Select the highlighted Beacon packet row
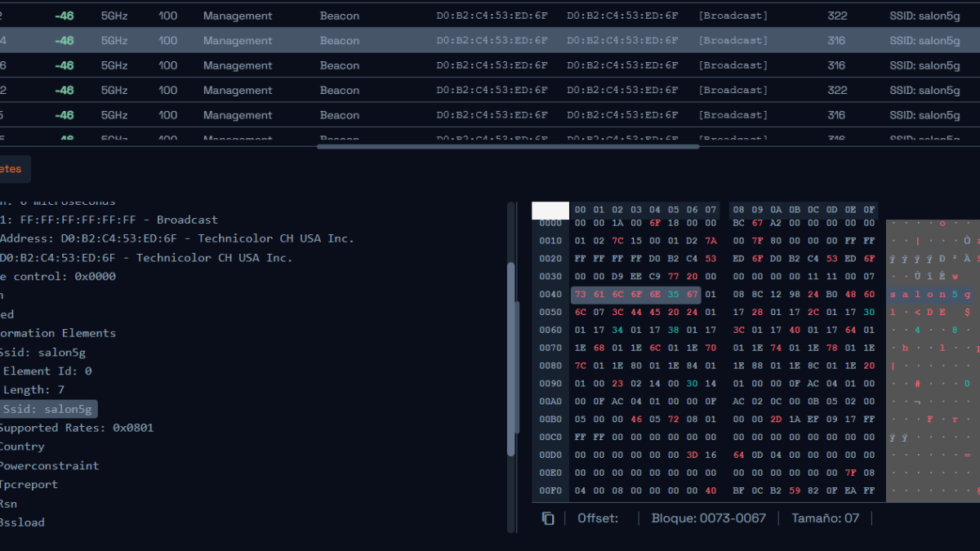Image resolution: width=980 pixels, height=551 pixels. point(490,40)
